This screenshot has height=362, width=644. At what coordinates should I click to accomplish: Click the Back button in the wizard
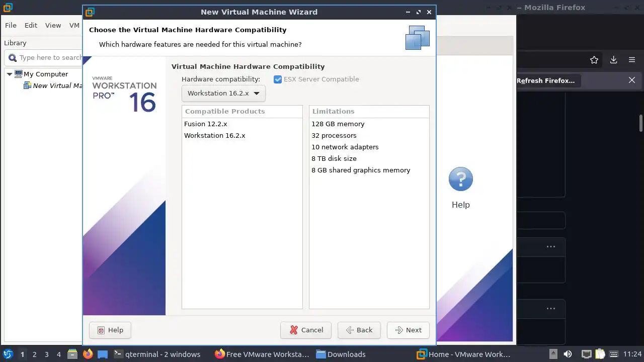(x=359, y=330)
